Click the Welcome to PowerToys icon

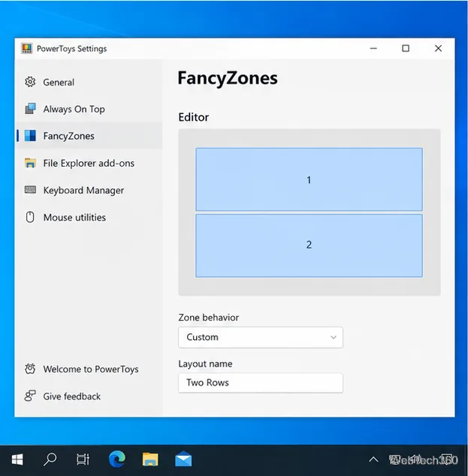pyautogui.click(x=30, y=369)
